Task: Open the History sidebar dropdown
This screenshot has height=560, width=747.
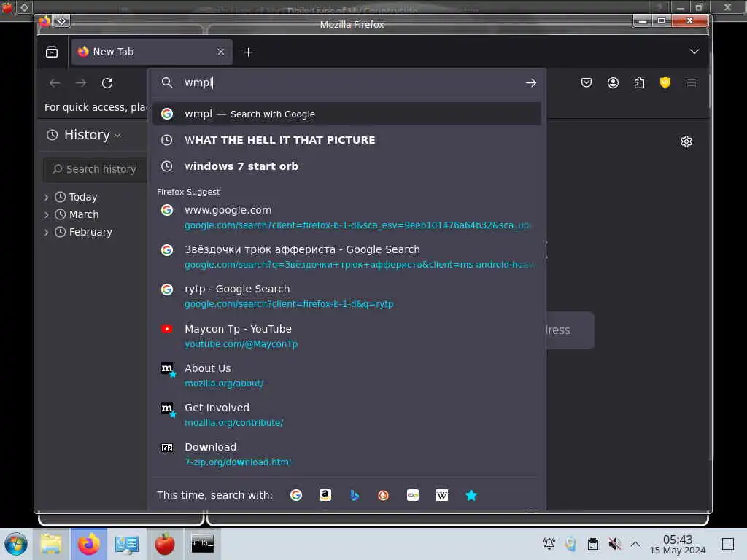Action: point(84,135)
